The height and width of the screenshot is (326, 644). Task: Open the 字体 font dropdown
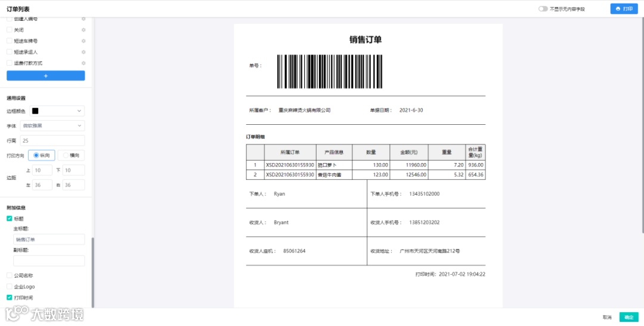pyautogui.click(x=52, y=126)
